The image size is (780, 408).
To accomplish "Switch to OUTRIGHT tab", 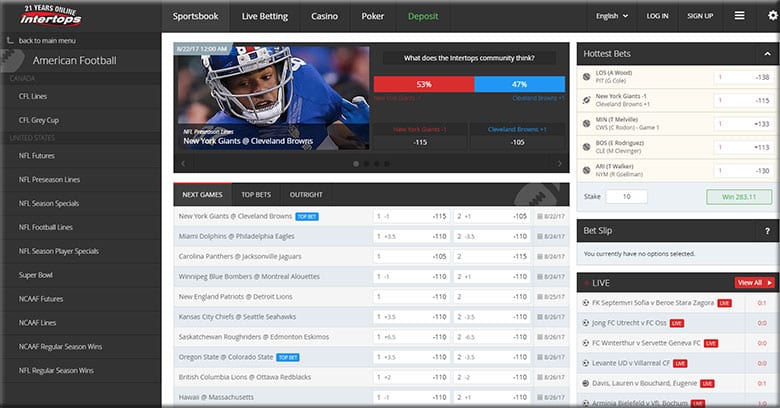I will pyautogui.click(x=306, y=195).
